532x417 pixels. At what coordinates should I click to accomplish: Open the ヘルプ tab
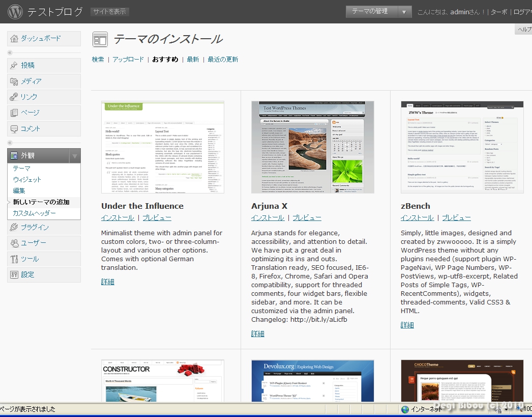pos(523,29)
